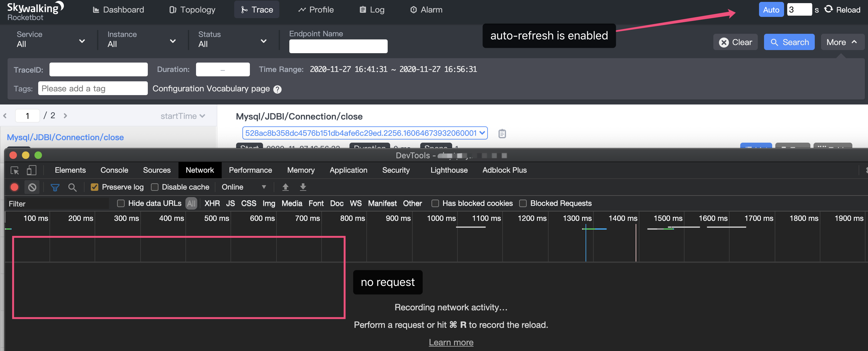Toggle the network filter funnel icon
868x351 pixels.
tap(55, 187)
